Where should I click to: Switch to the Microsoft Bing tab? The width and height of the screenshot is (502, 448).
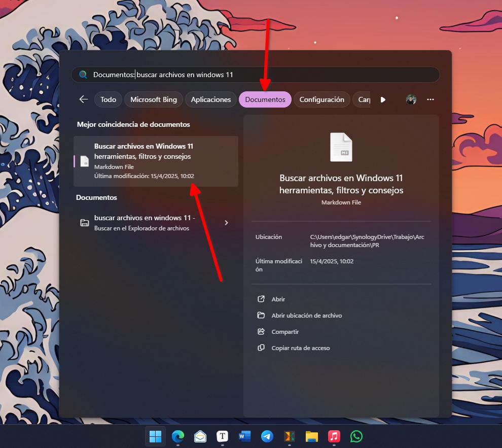153,99
